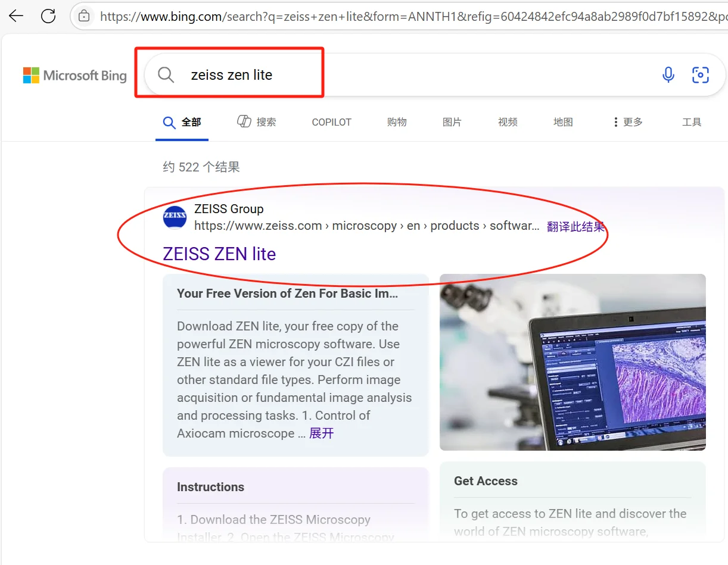This screenshot has width=728, height=565.
Task: Click the microphone voice search icon
Action: tap(668, 74)
